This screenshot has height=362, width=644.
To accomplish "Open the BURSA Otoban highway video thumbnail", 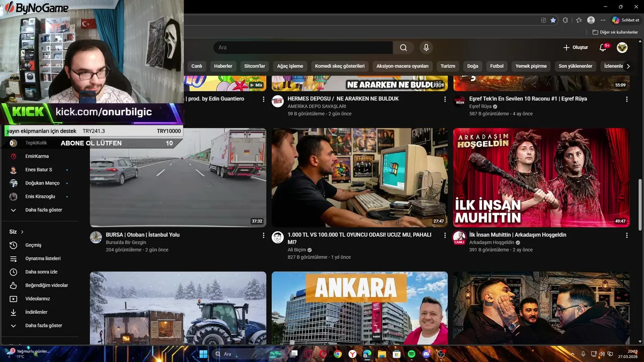I will coord(178,177).
